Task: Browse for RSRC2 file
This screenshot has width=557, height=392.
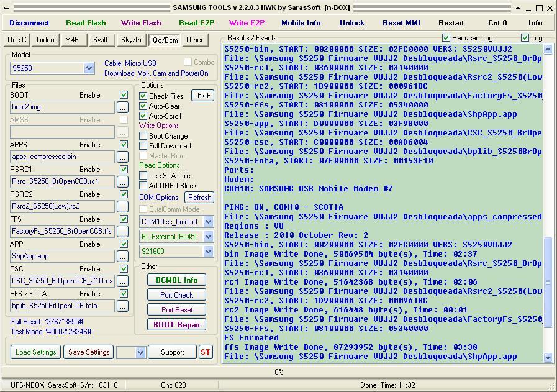Action: (122, 206)
